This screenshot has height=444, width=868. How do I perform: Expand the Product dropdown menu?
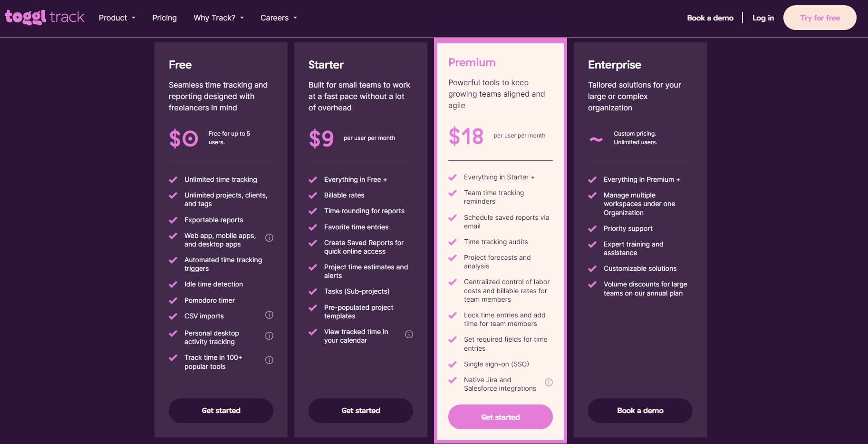click(117, 18)
